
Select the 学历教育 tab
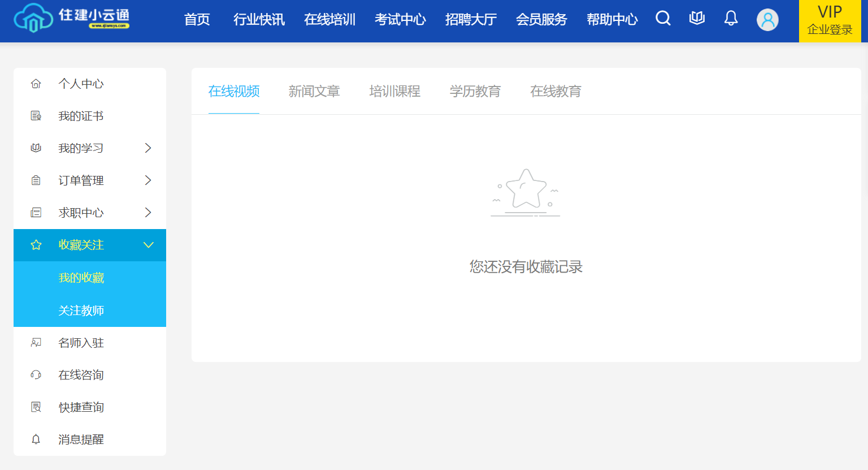click(475, 91)
